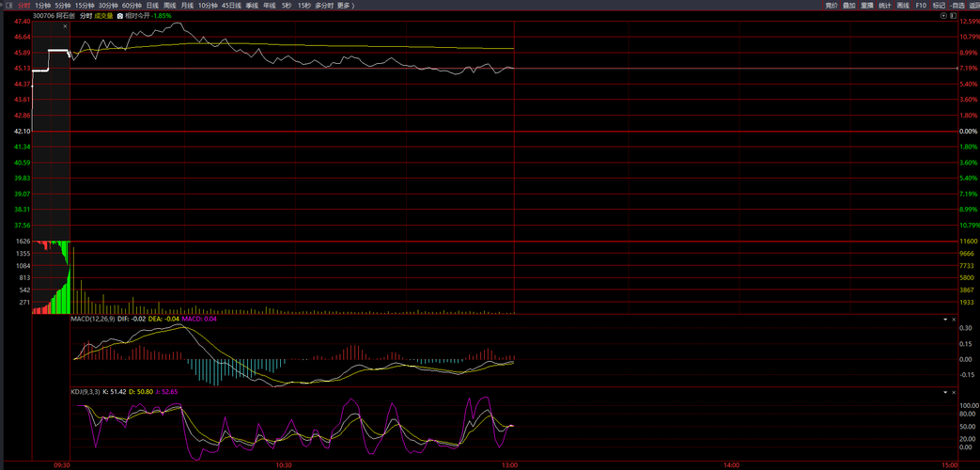This screenshot has width=980, height=470.
Task: Click the 09:30 time axis label
Action: tap(62, 465)
